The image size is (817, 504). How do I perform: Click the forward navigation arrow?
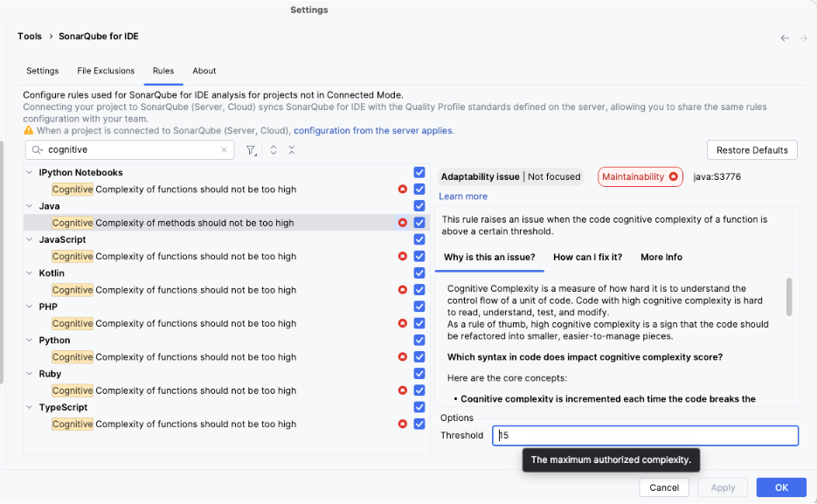[802, 38]
